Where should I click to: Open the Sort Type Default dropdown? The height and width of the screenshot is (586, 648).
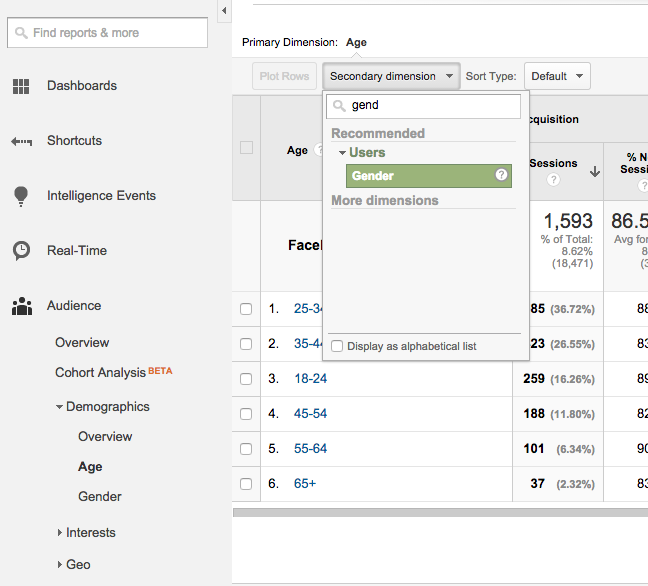coord(556,76)
